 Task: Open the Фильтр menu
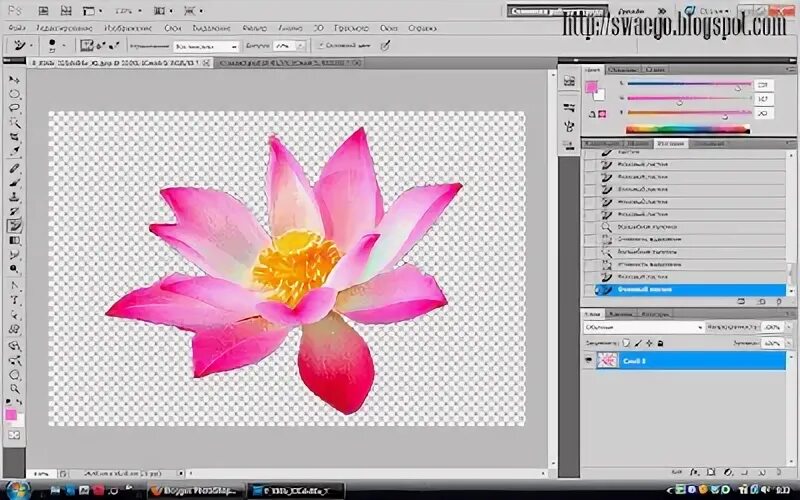(254, 28)
